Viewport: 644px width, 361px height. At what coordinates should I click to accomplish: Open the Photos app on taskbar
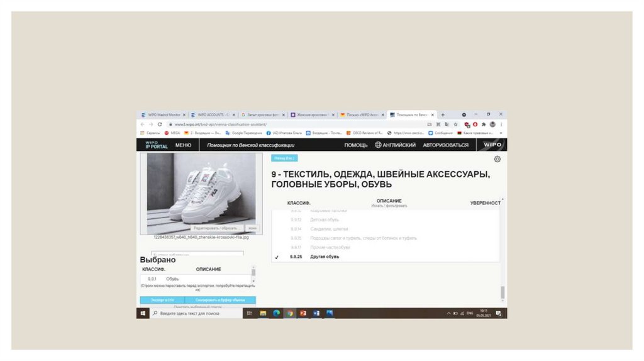tap(330, 313)
